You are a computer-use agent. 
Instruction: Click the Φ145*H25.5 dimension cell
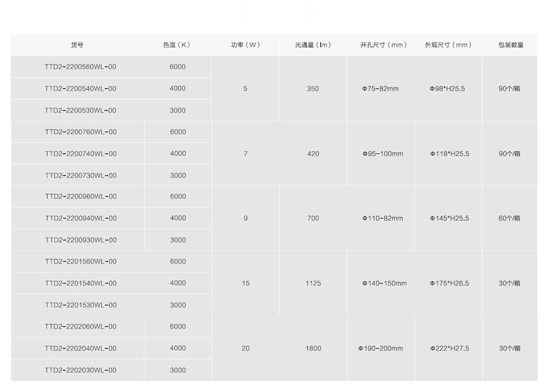(450, 219)
